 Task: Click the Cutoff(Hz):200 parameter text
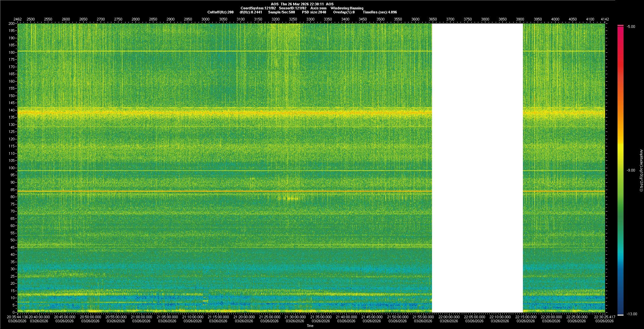coord(220,12)
